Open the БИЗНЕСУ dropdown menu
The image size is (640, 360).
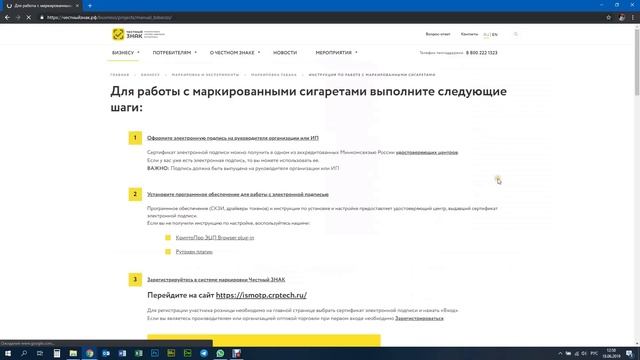tap(125, 53)
